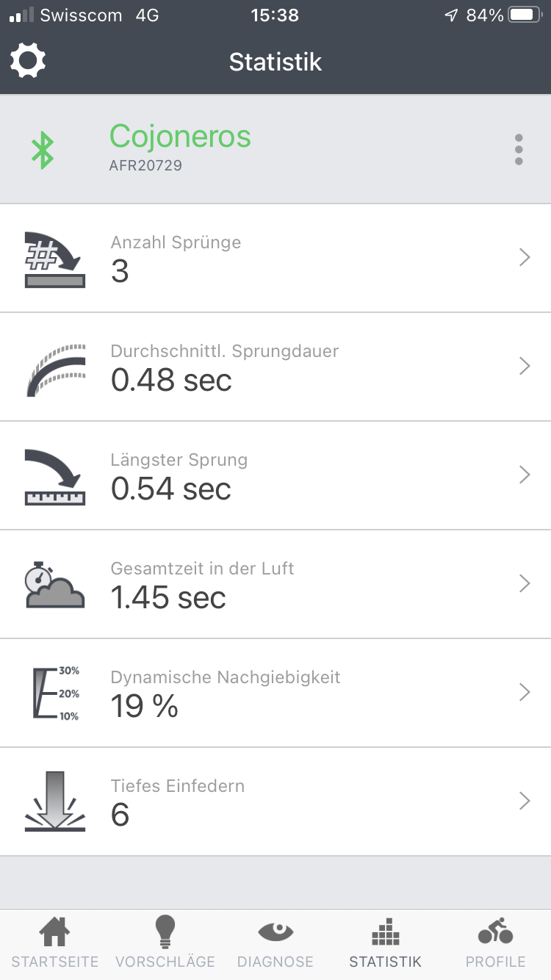
Task: Expand Anzahl Sprünge details chevron
Action: point(525,258)
